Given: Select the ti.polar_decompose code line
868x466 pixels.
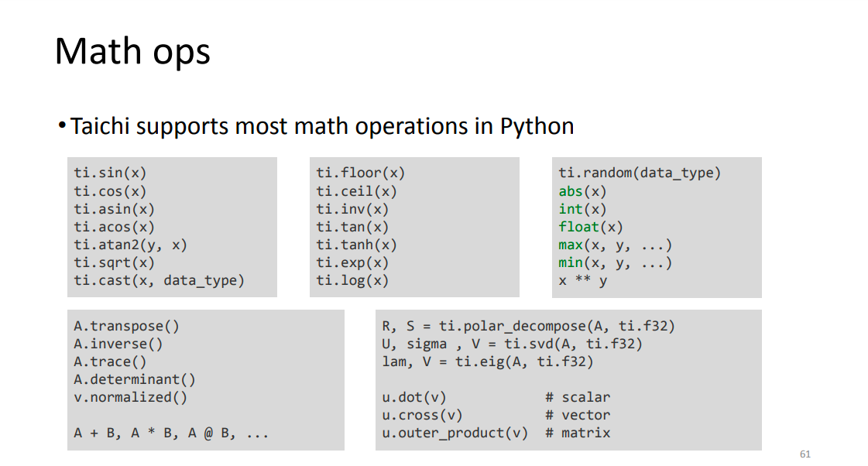Looking at the screenshot, I should (x=529, y=326).
